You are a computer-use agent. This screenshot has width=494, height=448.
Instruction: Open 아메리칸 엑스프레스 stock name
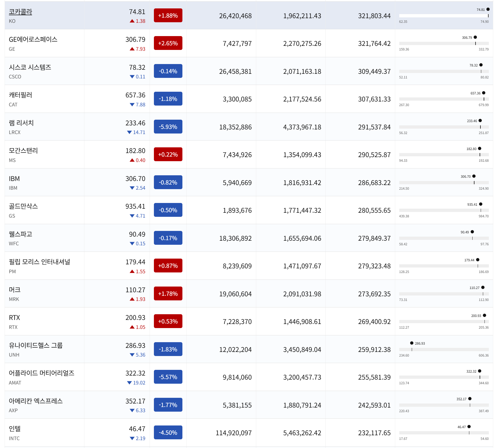pos(36,401)
